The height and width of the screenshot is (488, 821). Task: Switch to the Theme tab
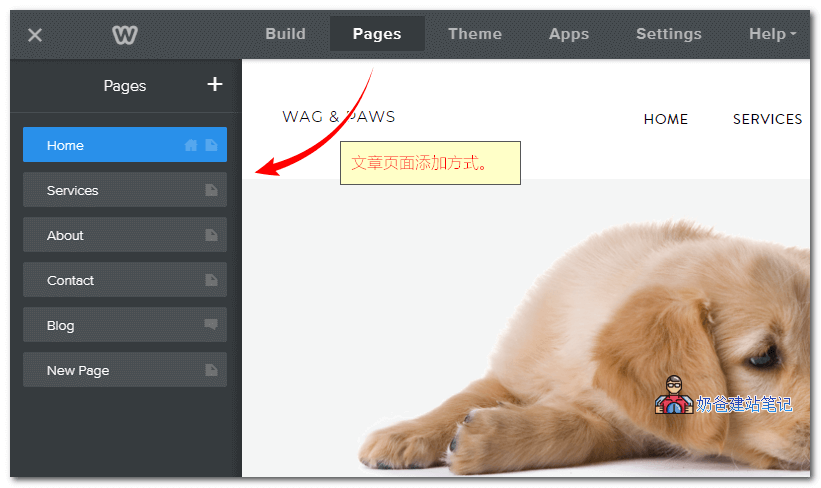pyautogui.click(x=474, y=34)
